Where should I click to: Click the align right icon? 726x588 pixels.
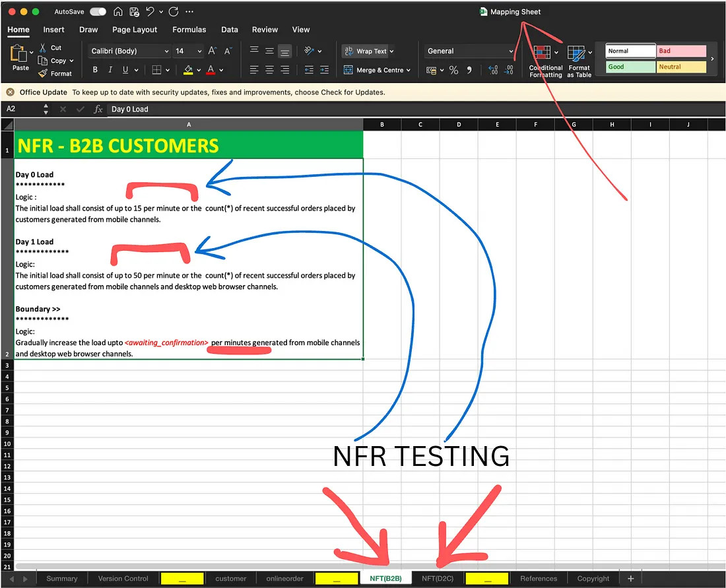pyautogui.click(x=284, y=69)
